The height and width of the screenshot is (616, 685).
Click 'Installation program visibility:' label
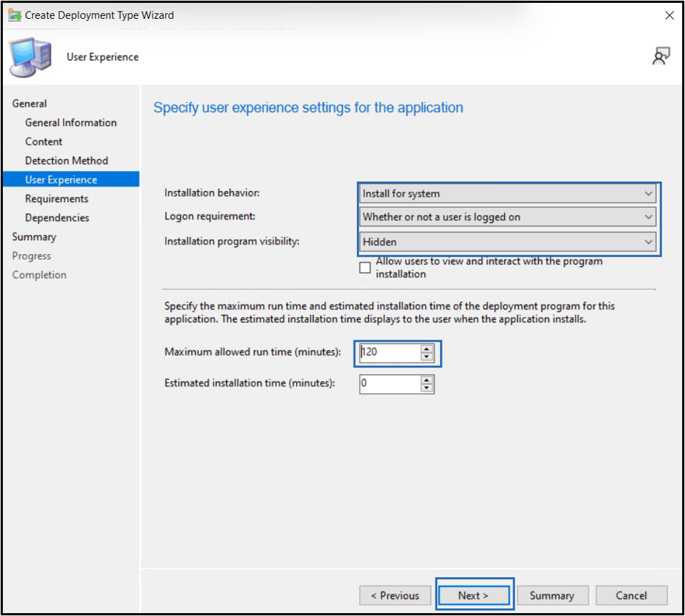click(x=232, y=241)
